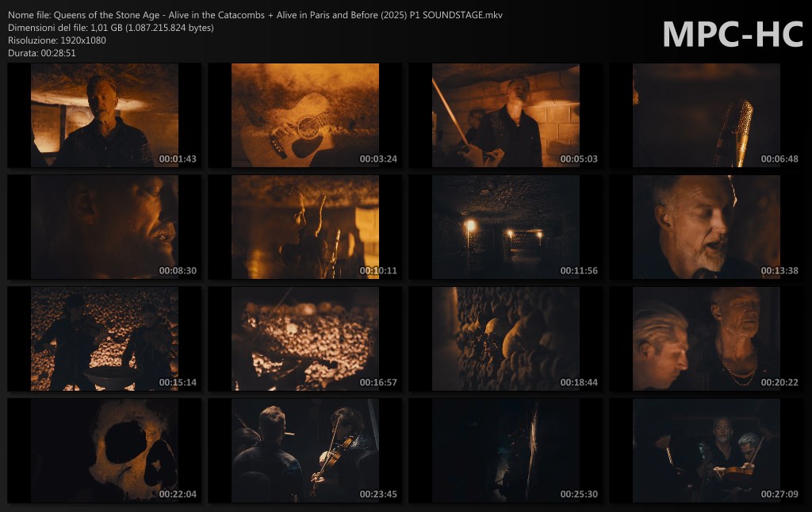Click the skull wall thumbnail at 00:16:57
812x512 pixels.
tap(304, 339)
